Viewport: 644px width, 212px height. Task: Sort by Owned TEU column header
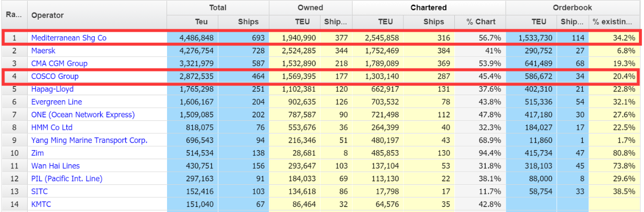click(294, 22)
